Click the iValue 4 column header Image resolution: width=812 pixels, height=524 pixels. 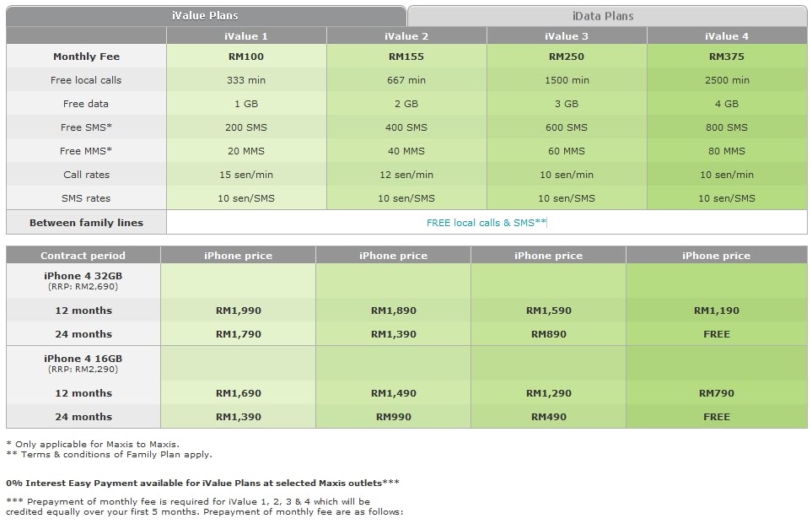coord(727,35)
